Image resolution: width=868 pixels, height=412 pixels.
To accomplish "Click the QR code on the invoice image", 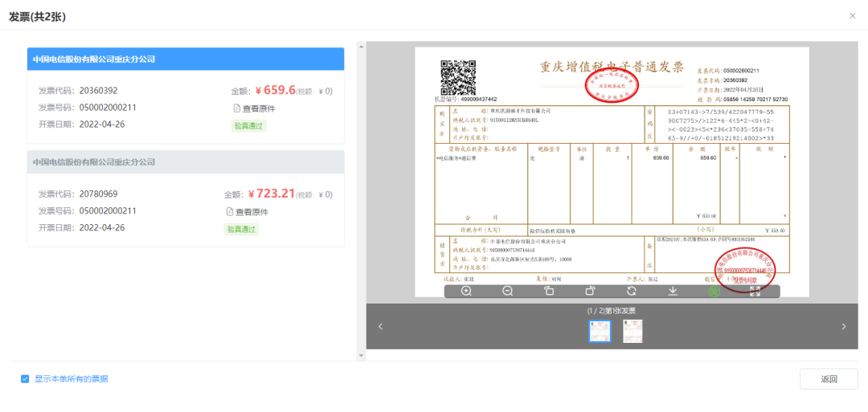I will point(458,77).
